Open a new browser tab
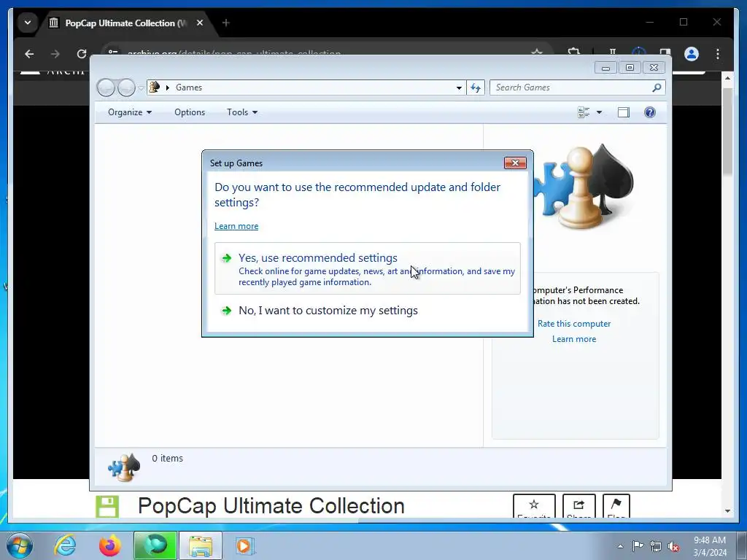 (226, 23)
